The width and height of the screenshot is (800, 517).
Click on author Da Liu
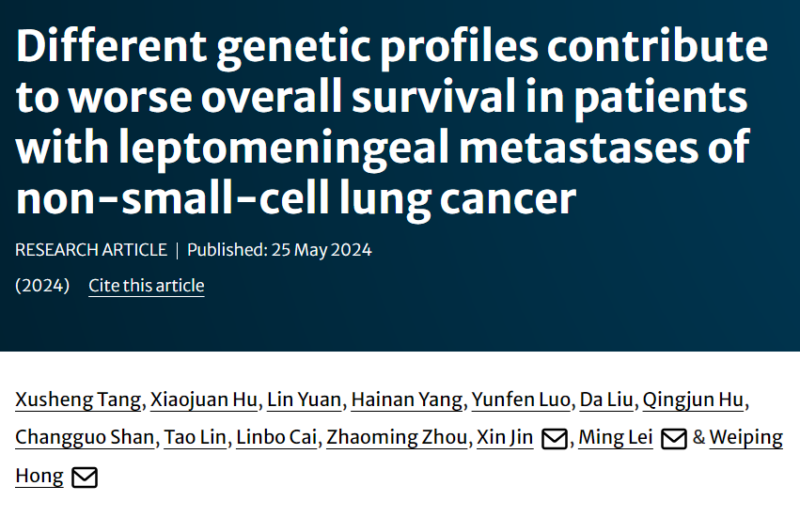pyautogui.click(x=606, y=400)
